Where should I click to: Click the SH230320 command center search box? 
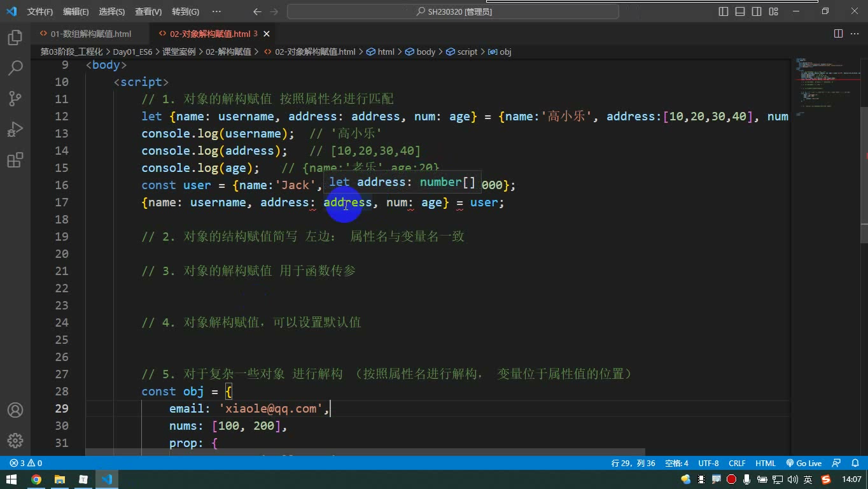coord(453,11)
